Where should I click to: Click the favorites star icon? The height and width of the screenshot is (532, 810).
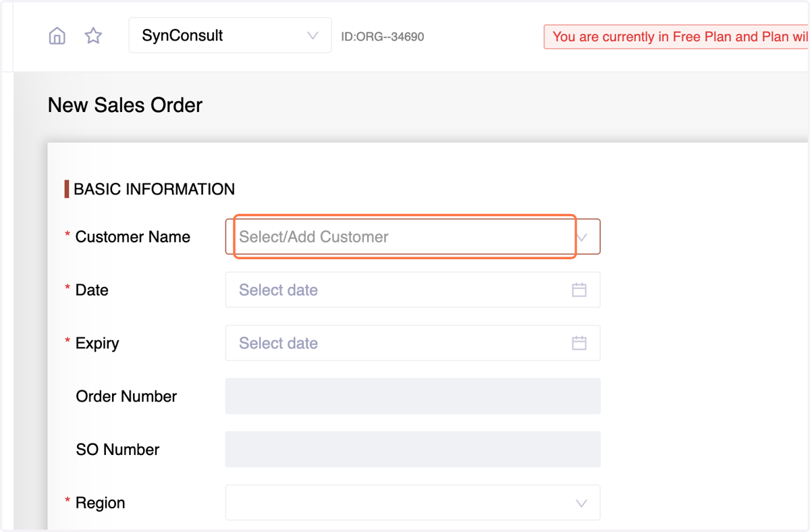point(93,36)
